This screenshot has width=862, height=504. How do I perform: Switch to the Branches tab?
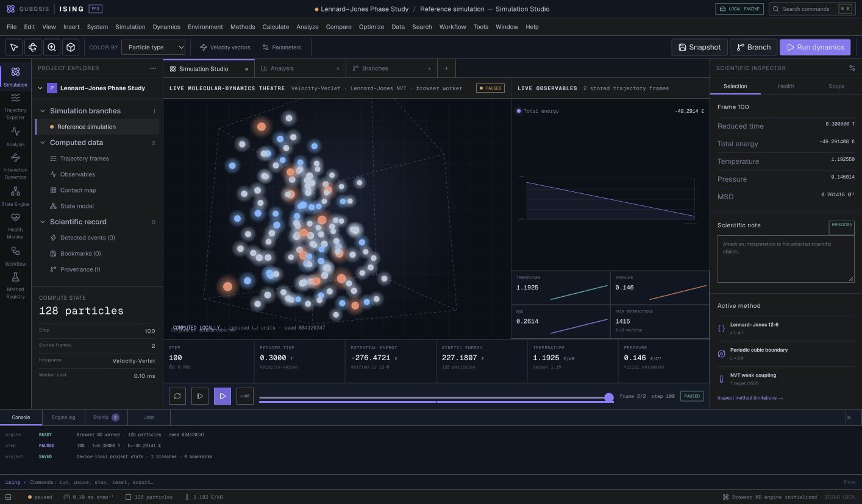point(391,68)
